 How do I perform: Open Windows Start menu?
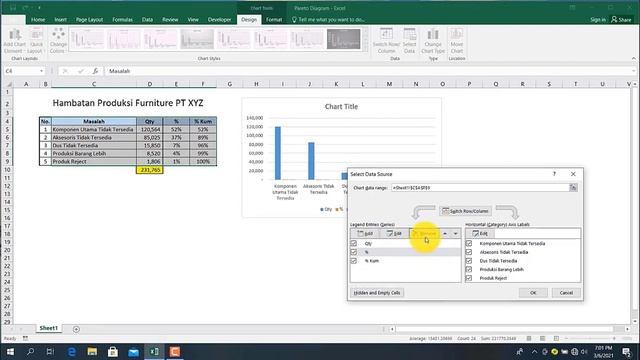[x=10, y=351]
